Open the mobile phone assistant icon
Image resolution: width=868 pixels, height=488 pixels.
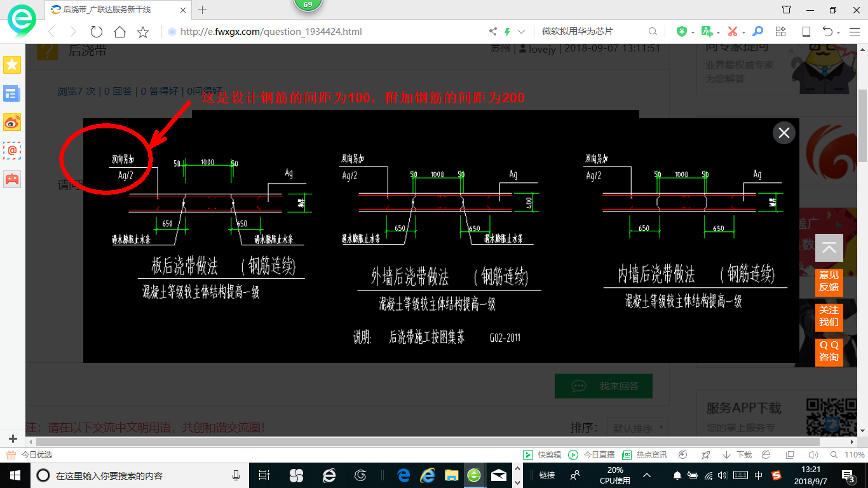tap(806, 32)
